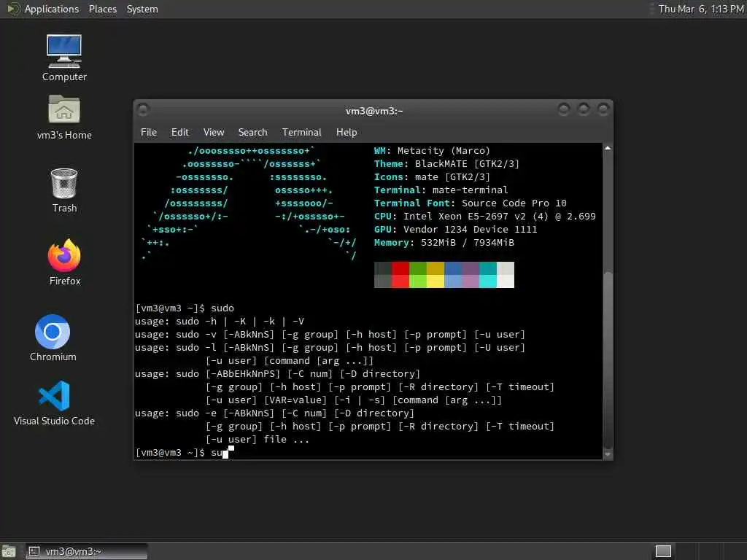747x560 pixels.
Task: Click the terminal window menu button in titlebar
Action: click(x=143, y=111)
